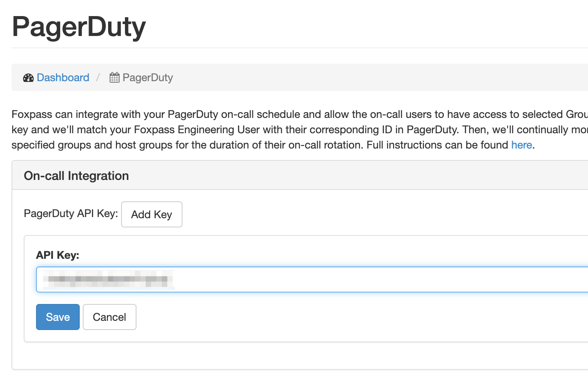Save the PagerDuty API key
The image size is (588, 379).
pos(57,317)
